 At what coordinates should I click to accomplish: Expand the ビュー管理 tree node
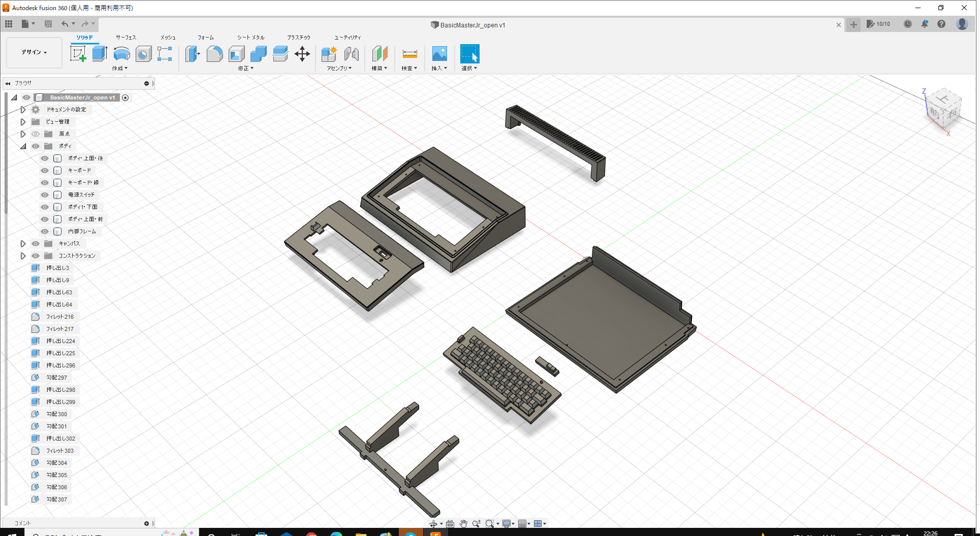(x=23, y=121)
